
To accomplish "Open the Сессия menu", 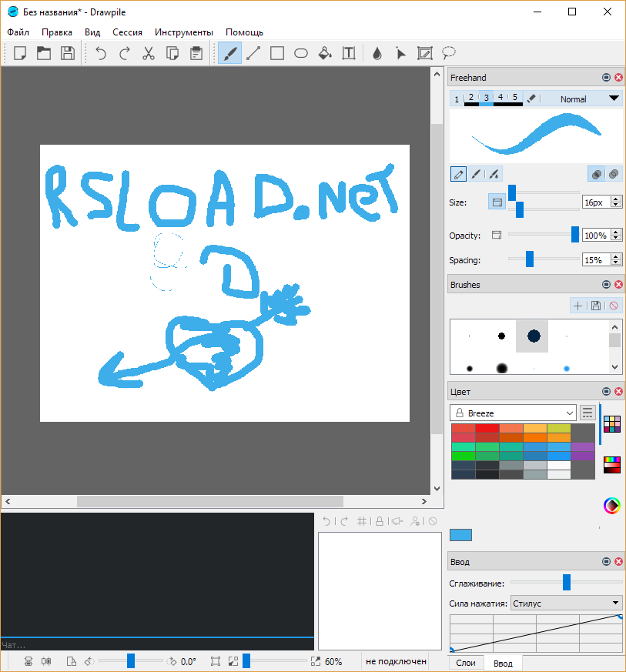I will [x=127, y=32].
